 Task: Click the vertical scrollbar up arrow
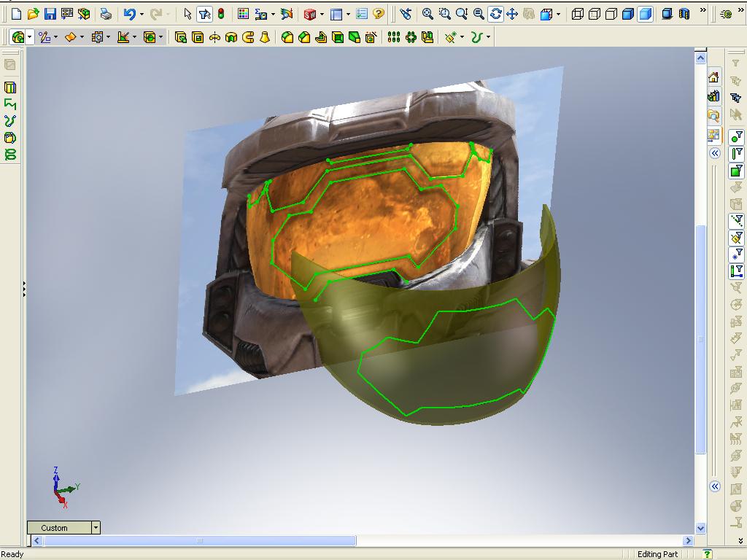point(700,58)
